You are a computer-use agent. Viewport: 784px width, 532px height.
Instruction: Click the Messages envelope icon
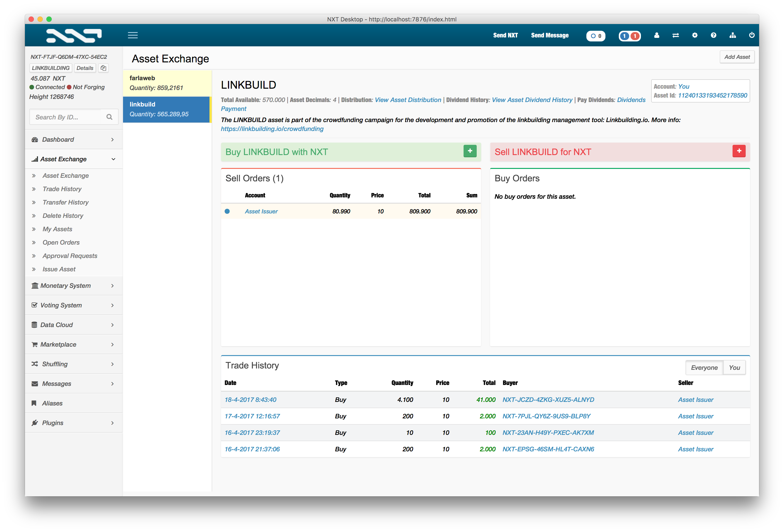click(x=35, y=384)
